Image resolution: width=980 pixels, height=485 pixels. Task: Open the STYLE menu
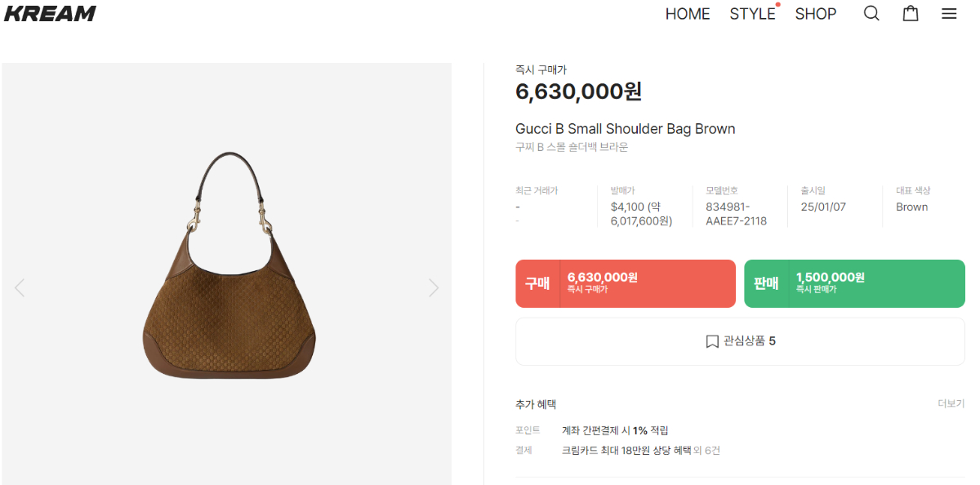pyautogui.click(x=752, y=14)
